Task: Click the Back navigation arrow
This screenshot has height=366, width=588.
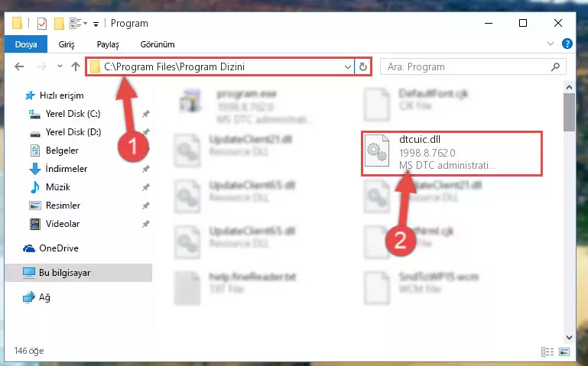Action: pyautogui.click(x=19, y=66)
